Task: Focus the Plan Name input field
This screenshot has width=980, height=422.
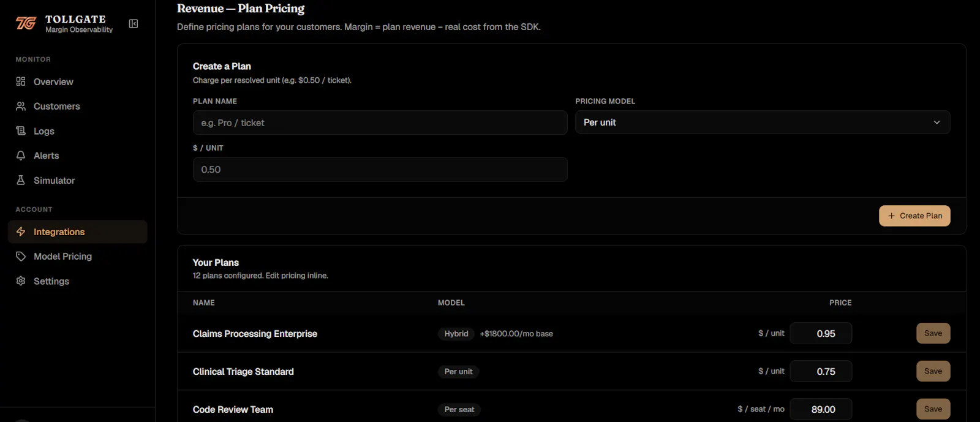Action: point(380,122)
